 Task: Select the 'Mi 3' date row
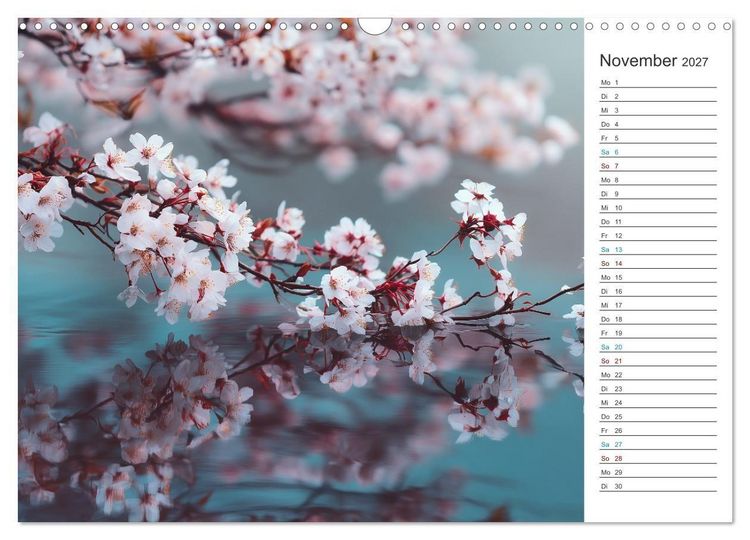tap(658, 110)
